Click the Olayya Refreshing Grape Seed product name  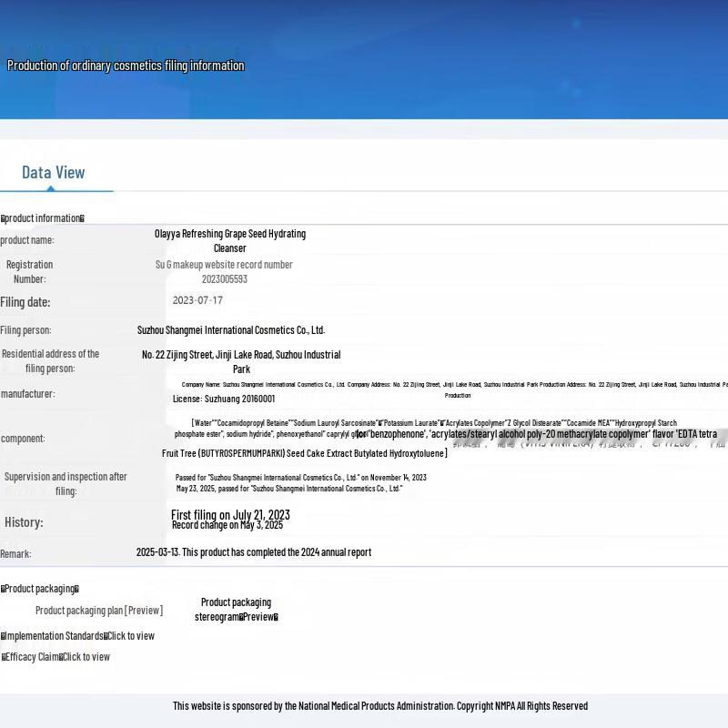pyautogui.click(x=229, y=240)
